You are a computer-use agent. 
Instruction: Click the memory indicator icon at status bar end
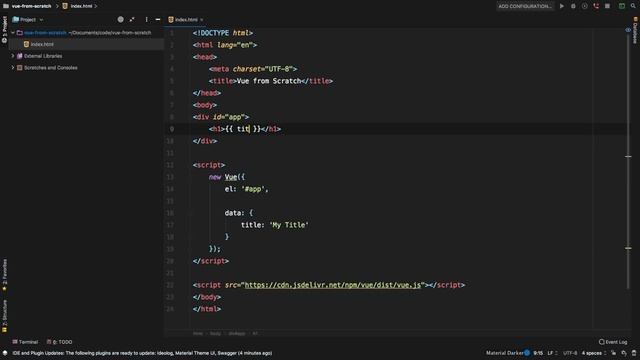[634, 353]
